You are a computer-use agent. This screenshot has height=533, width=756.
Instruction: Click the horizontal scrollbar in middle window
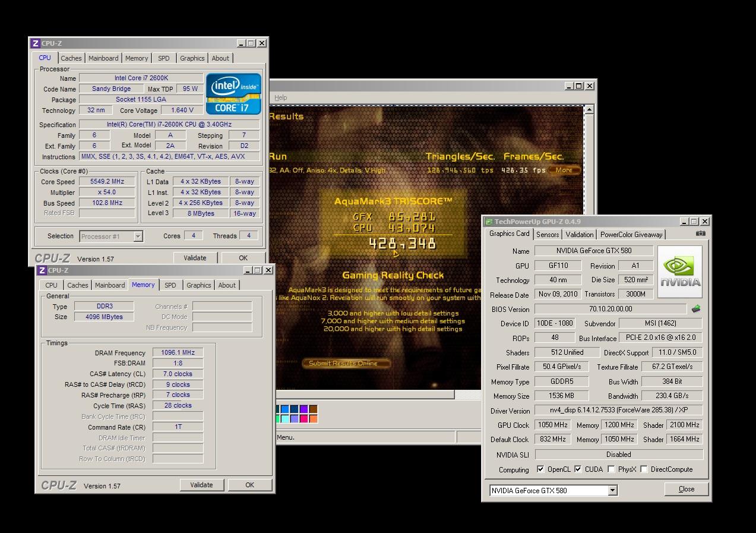[365, 395]
